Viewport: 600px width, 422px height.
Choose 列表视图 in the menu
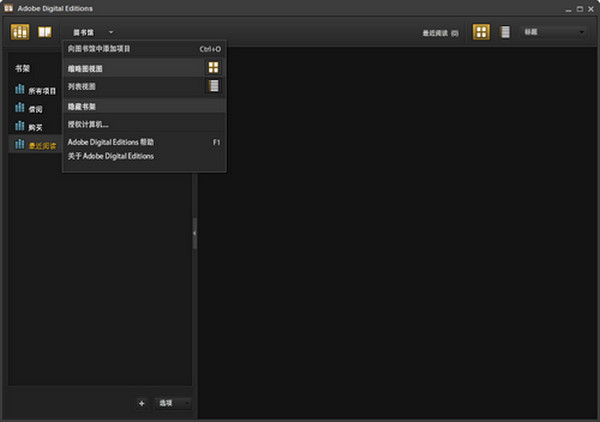pyautogui.click(x=144, y=86)
